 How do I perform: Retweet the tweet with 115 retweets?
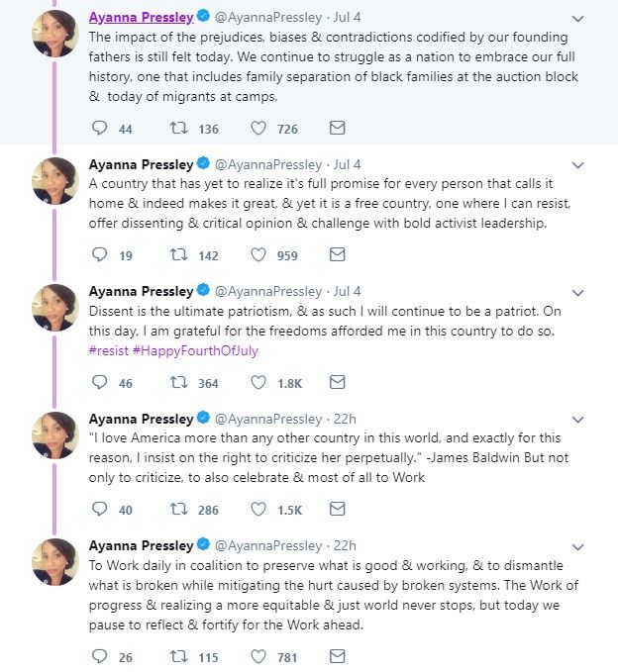tap(179, 656)
